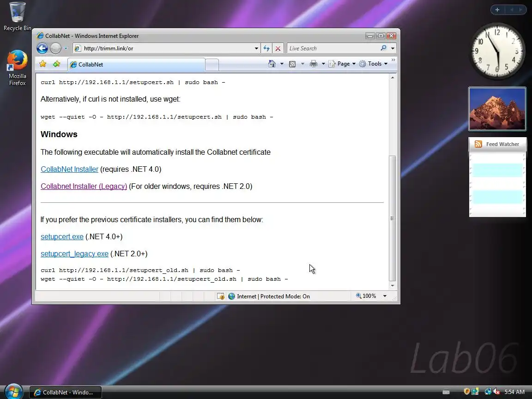Click the analog clock gadget
The height and width of the screenshot is (399, 532).
[x=497, y=51]
